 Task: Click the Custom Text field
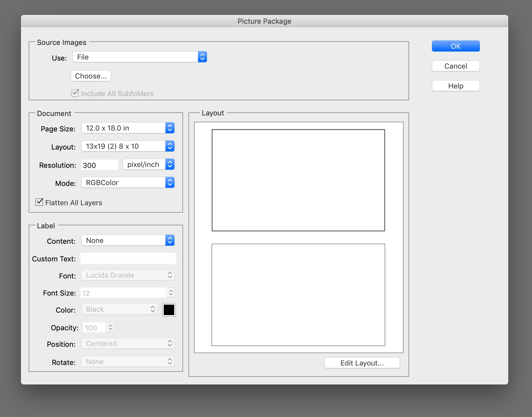(128, 258)
